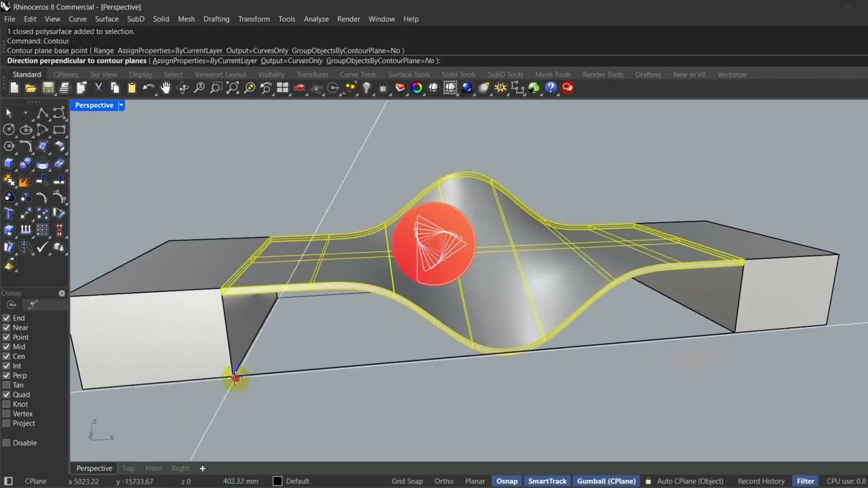The width and height of the screenshot is (868, 488).
Task: Select the Pan hand tool
Action: [165, 87]
